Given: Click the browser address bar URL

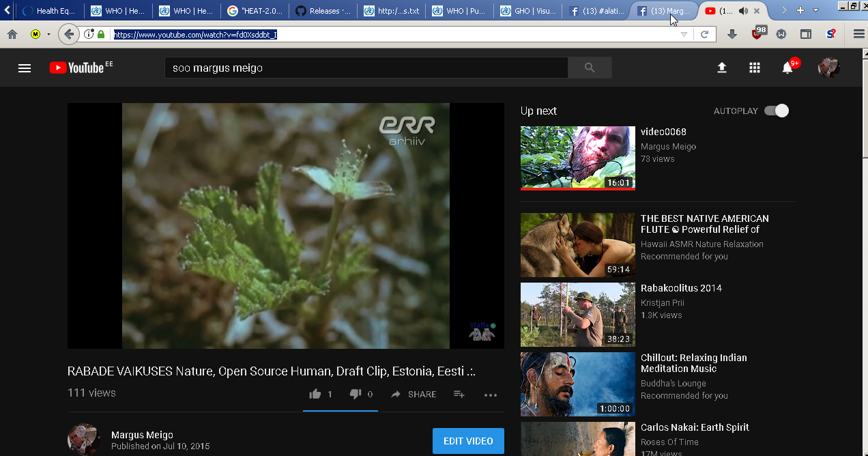Looking at the screenshot, I should click(195, 34).
